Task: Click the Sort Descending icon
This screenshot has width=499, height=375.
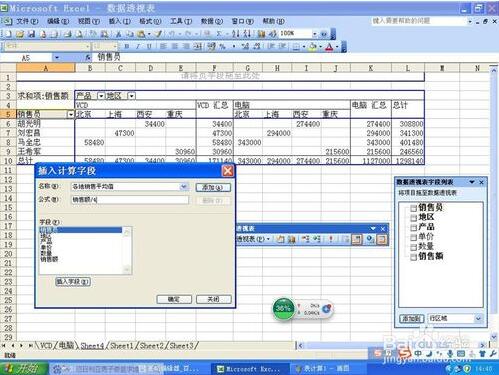Action: (x=247, y=34)
